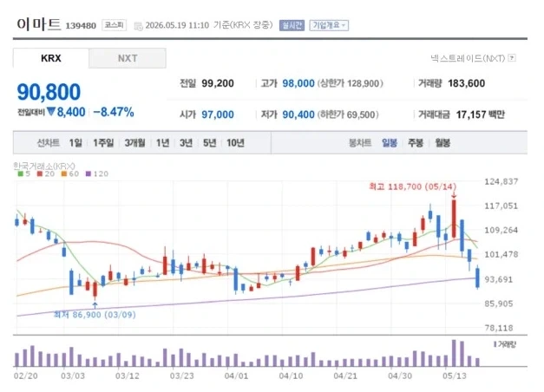Click the tallest volume bar near 05/13
This screenshot has height=392, width=544.
tap(454, 353)
